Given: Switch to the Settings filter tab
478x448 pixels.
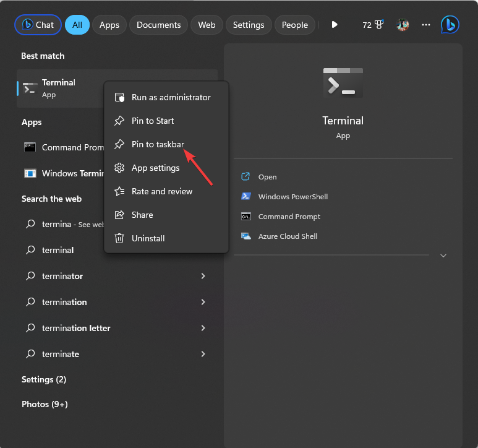Looking at the screenshot, I should (249, 25).
